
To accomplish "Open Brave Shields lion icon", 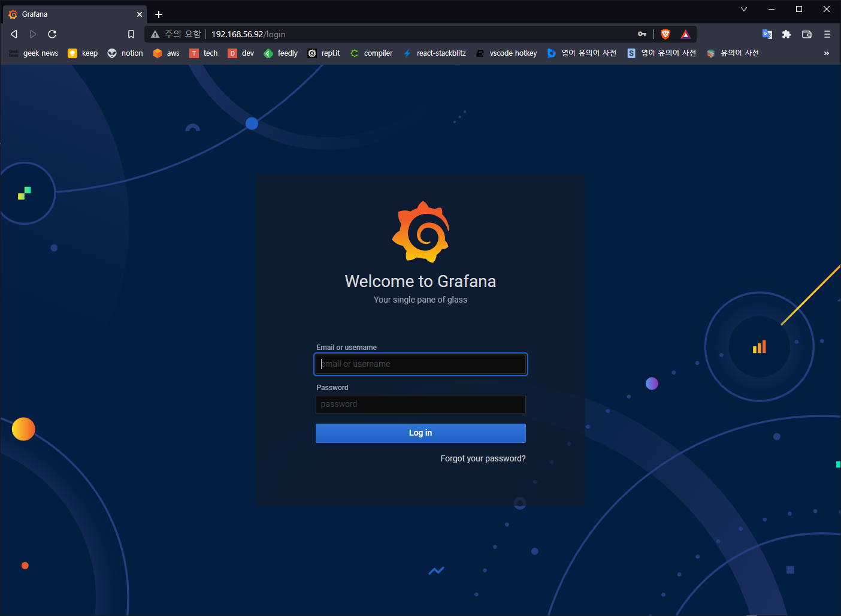I will click(665, 34).
